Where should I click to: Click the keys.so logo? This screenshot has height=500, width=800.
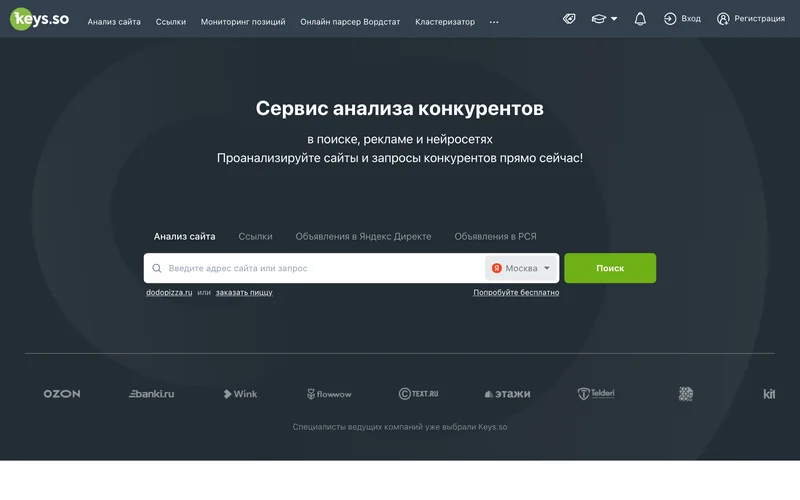point(39,19)
